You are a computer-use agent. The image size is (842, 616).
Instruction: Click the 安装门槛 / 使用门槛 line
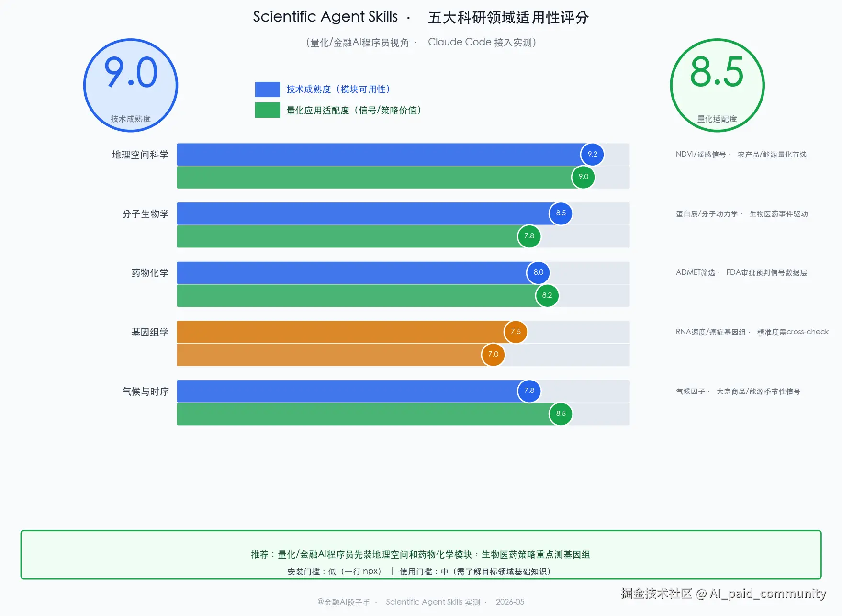click(420, 571)
